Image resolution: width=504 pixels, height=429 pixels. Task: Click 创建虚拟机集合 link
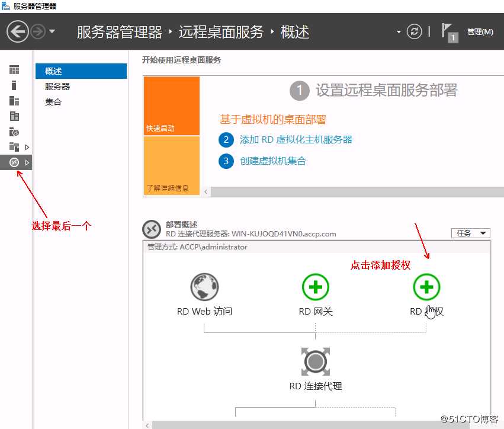[x=272, y=161]
